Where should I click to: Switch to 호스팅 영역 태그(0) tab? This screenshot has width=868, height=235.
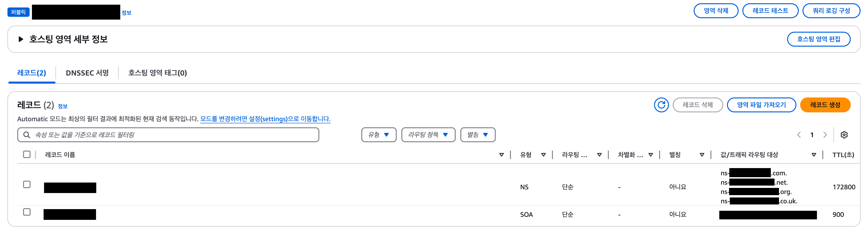click(x=157, y=73)
